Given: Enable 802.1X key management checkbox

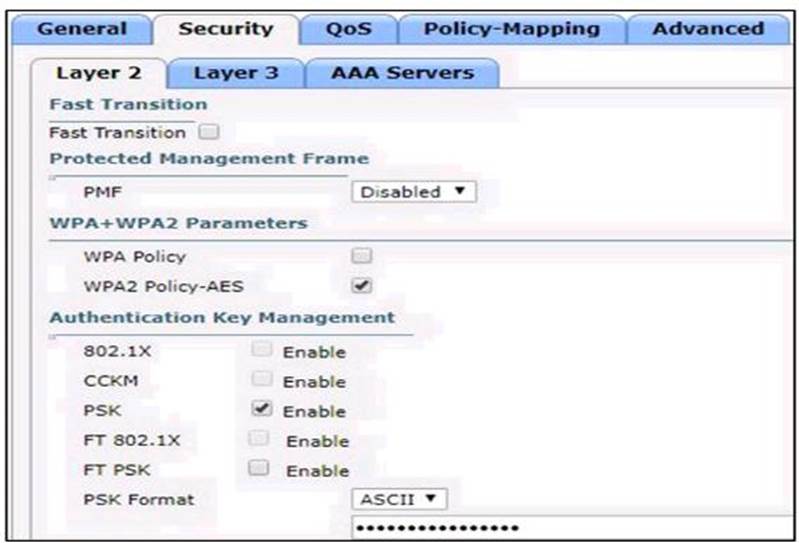Looking at the screenshot, I should pyautogui.click(x=261, y=351).
